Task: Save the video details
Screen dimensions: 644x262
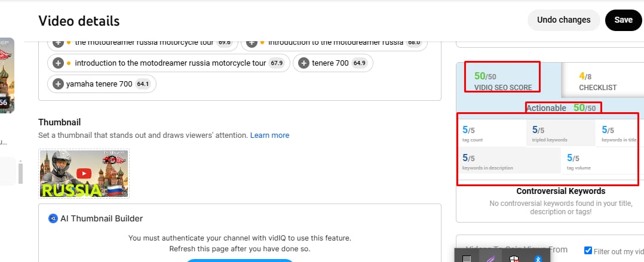Action: (x=623, y=20)
